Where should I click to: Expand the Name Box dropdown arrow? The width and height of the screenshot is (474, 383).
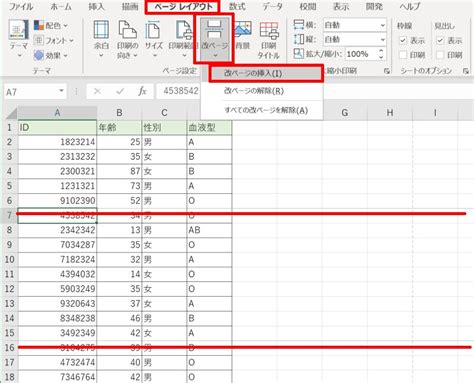coord(61,91)
